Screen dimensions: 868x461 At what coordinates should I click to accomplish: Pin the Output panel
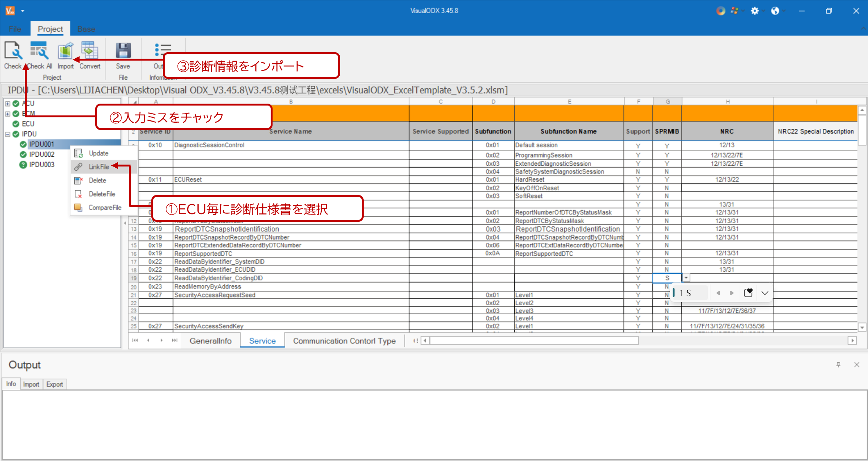click(838, 365)
